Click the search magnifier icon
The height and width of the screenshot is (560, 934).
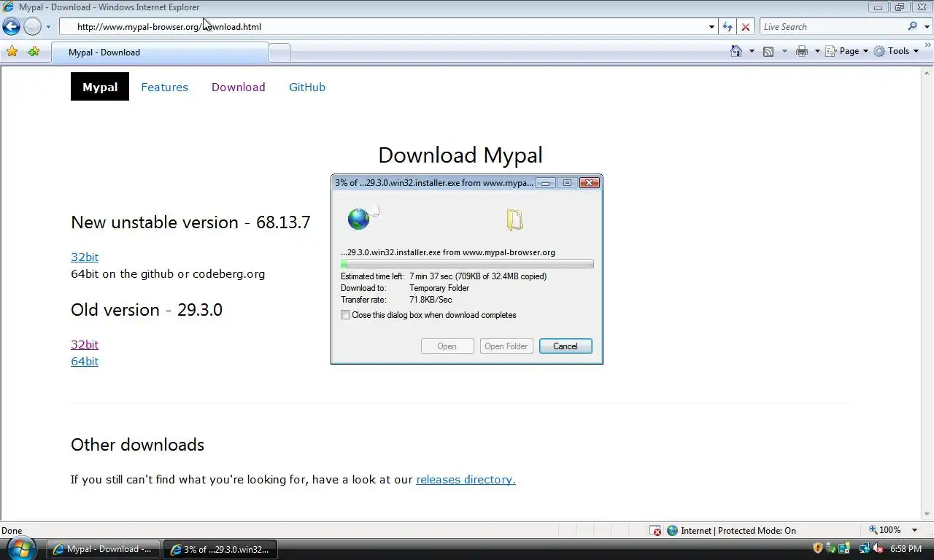[x=912, y=26]
